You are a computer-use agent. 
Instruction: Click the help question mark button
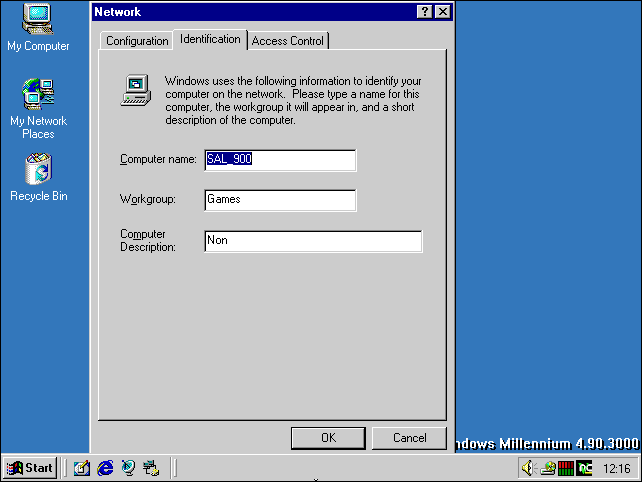pyautogui.click(x=425, y=11)
